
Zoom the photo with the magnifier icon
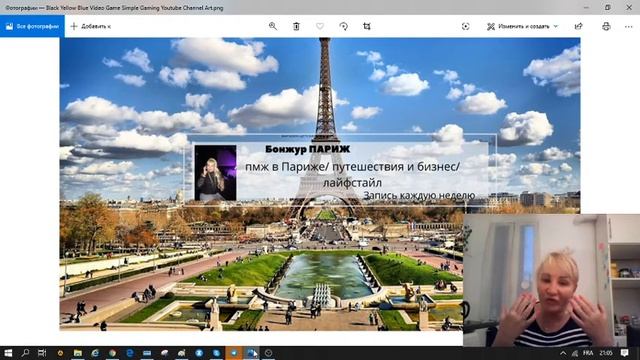273,26
